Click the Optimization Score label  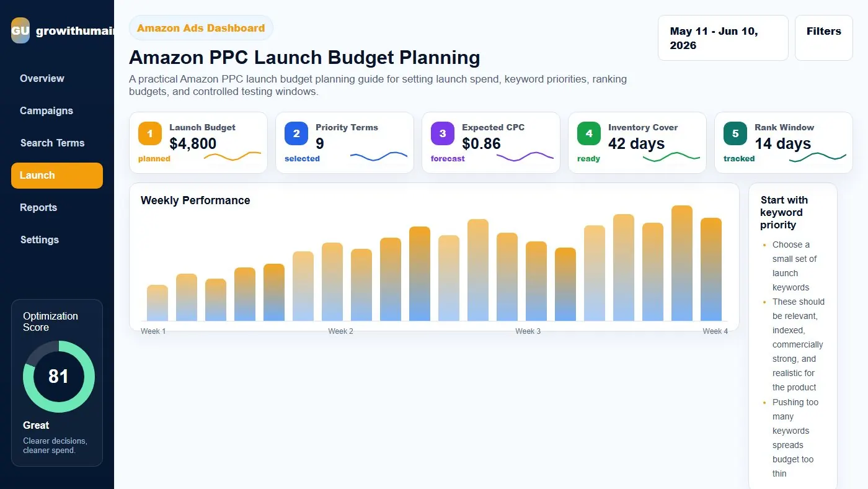tap(50, 321)
